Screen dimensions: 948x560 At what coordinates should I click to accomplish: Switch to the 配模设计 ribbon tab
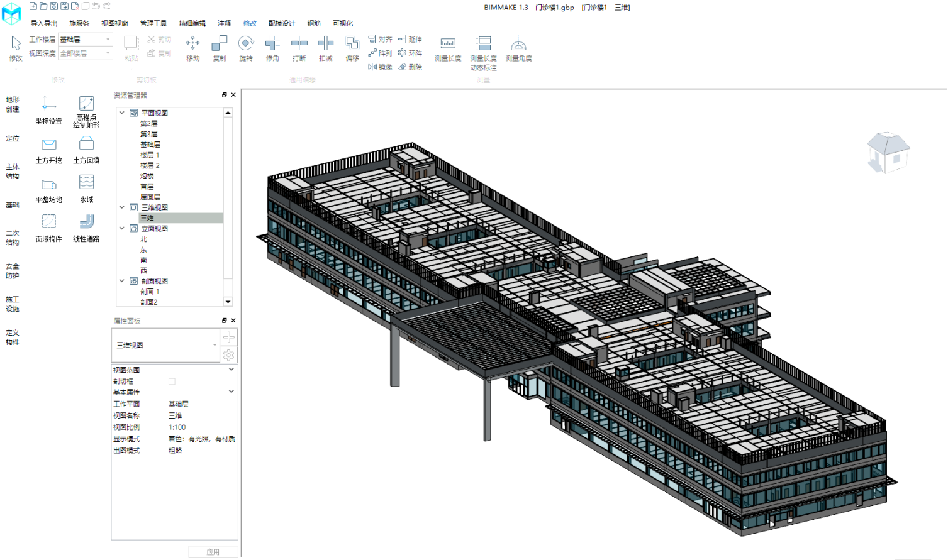click(281, 23)
